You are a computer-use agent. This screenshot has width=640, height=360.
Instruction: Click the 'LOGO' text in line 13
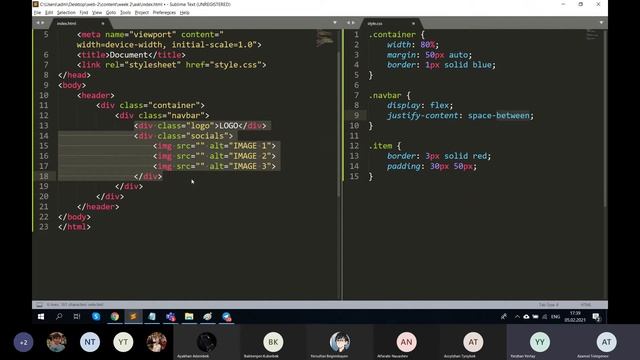coord(229,126)
